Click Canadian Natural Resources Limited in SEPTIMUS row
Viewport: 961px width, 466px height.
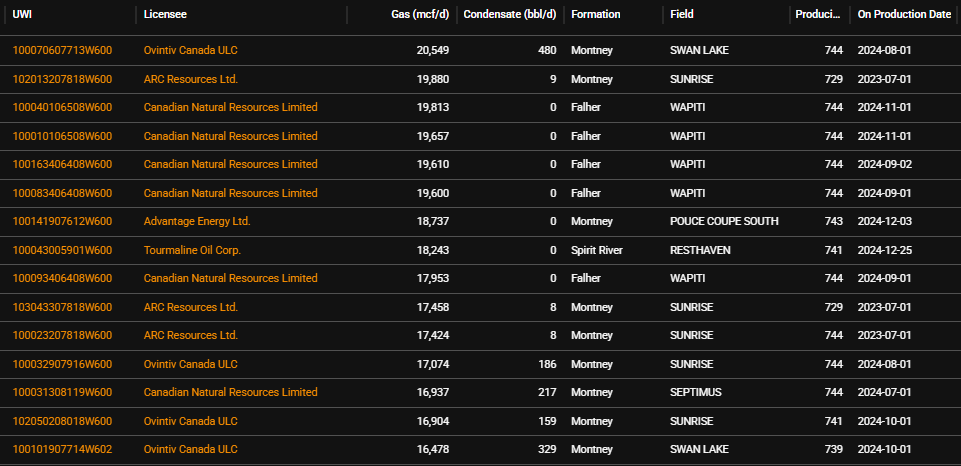click(230, 392)
